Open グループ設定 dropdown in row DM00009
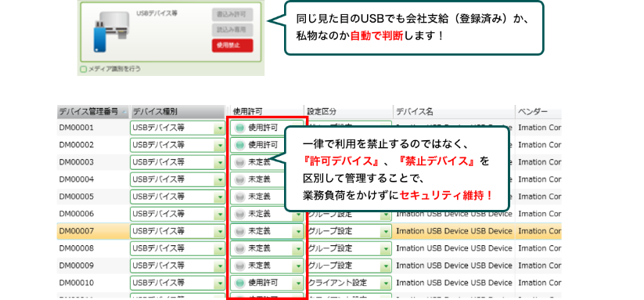This screenshot has height=300, width=644. [385, 266]
